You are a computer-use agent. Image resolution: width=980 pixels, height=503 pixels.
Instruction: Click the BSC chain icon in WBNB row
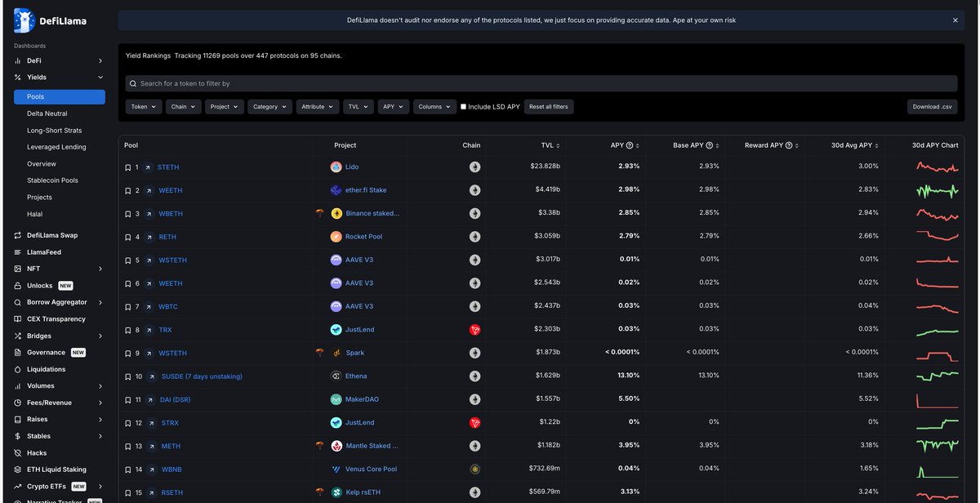click(474, 470)
